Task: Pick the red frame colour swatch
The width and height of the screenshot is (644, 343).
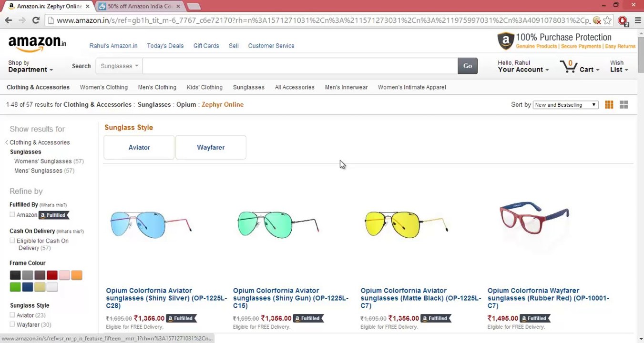Action: 52,275
